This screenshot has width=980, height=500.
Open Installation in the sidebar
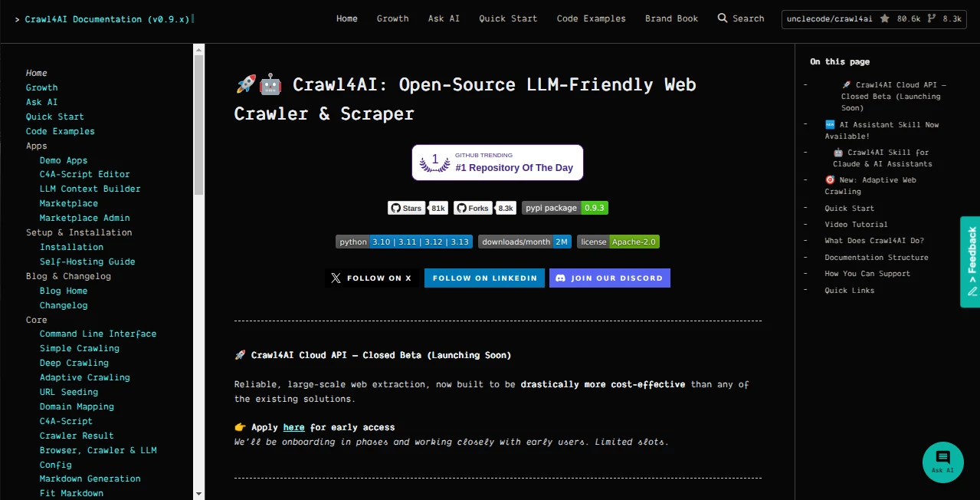pos(71,247)
